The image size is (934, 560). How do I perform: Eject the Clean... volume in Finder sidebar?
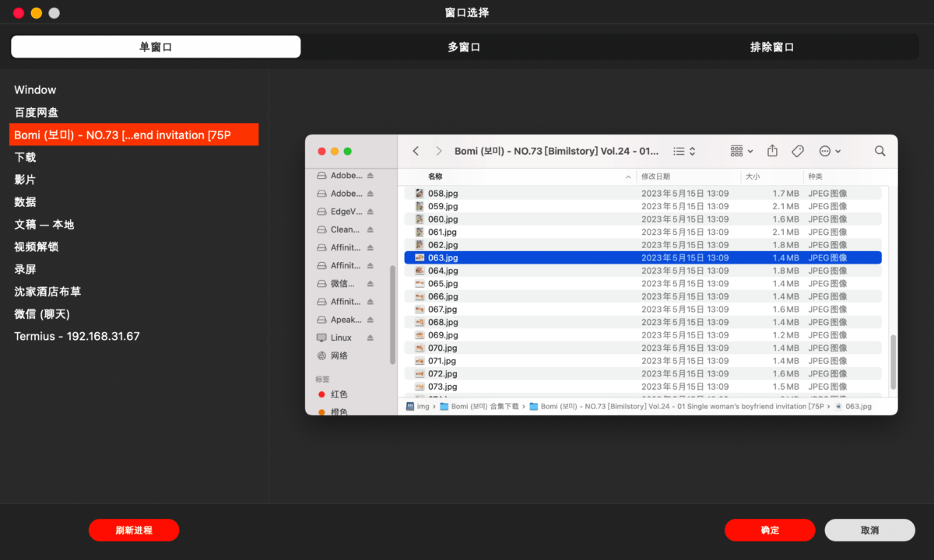pyautogui.click(x=370, y=229)
